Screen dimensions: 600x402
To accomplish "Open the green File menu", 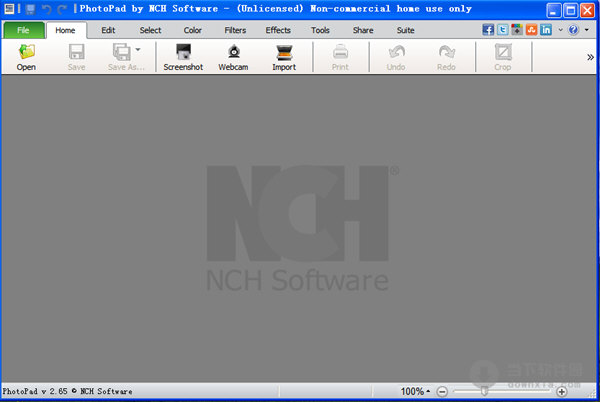I will tap(23, 30).
